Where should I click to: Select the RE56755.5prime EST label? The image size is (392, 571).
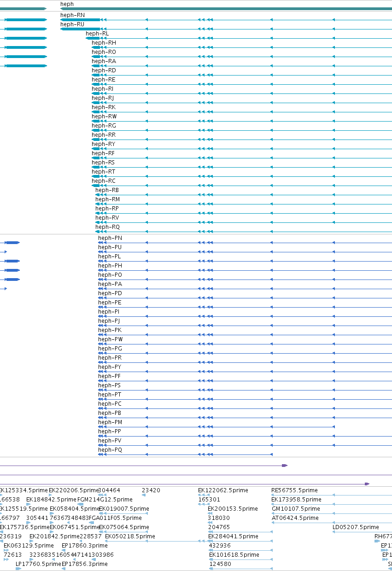(x=294, y=490)
